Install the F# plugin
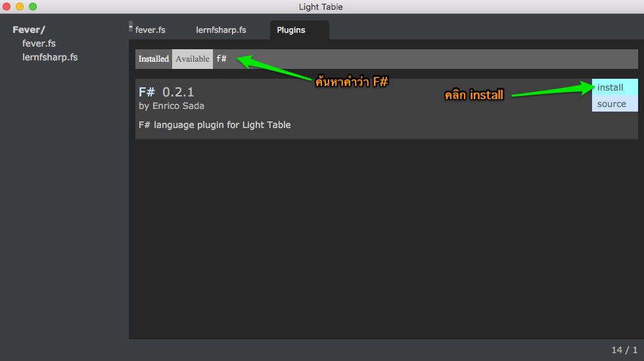Image resolution: width=644 pixels, height=361 pixels. click(x=615, y=87)
